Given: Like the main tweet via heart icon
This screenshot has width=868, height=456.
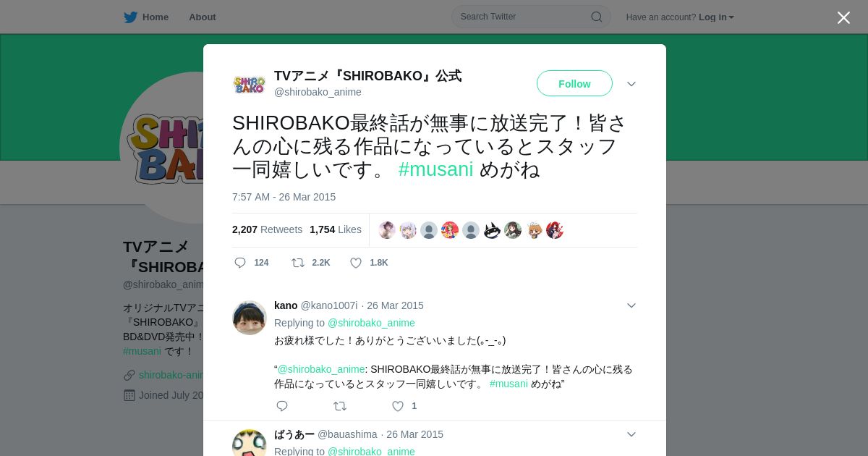Looking at the screenshot, I should click(356, 263).
